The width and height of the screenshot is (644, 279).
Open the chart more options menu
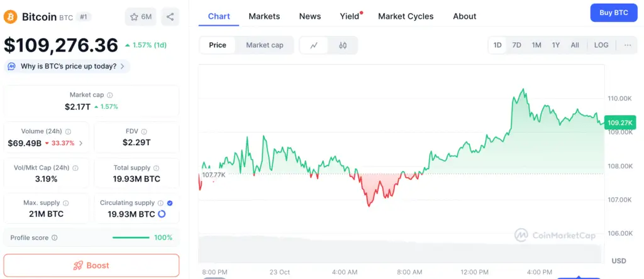628,45
